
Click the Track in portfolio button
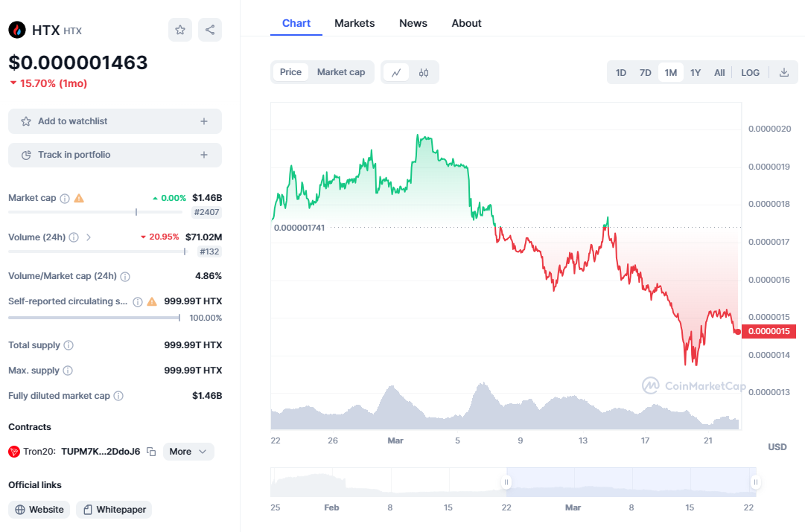tap(115, 155)
